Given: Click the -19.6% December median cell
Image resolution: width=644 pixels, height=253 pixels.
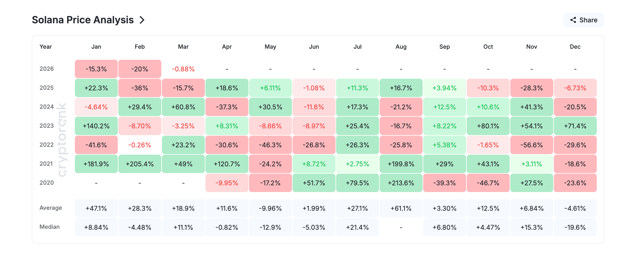Looking at the screenshot, I should coord(575,227).
